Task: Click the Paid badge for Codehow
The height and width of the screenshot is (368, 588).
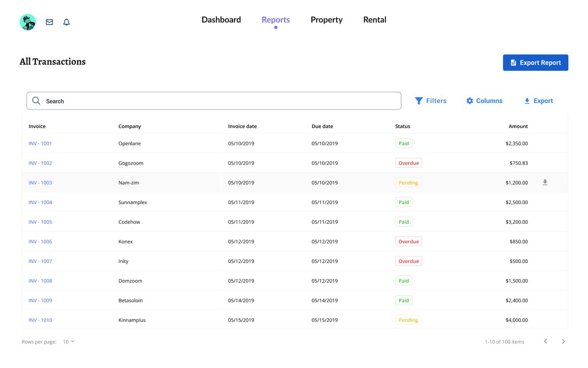Action: tap(404, 222)
